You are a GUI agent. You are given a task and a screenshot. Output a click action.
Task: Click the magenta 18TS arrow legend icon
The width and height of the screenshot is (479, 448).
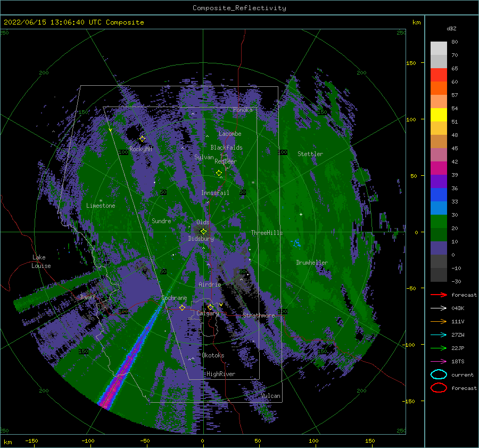tap(439, 362)
